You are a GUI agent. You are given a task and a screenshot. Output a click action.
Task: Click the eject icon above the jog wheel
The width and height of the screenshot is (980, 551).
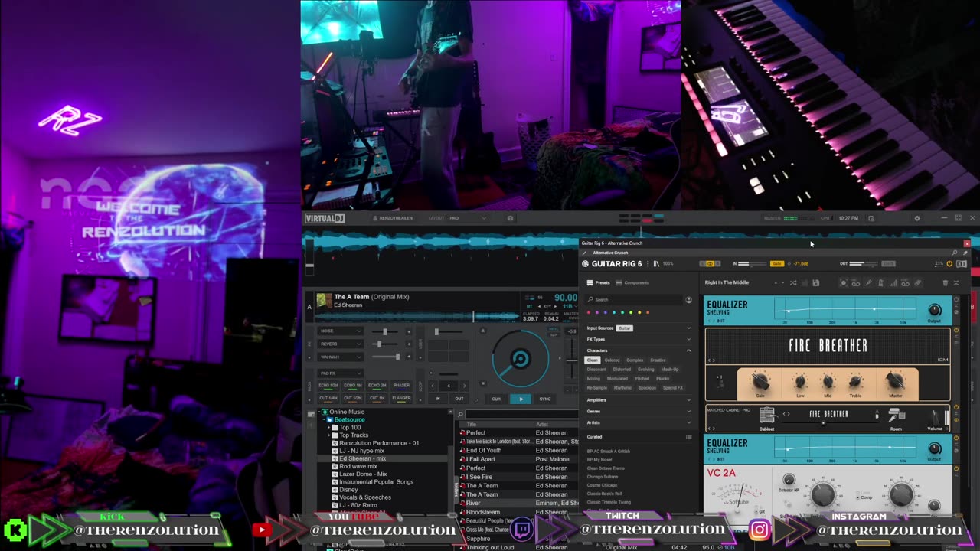tap(482, 331)
